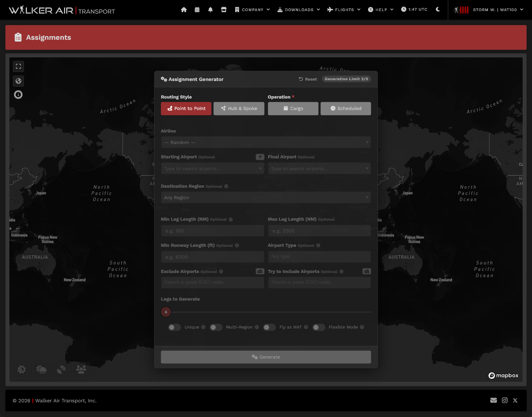The image size is (532, 417).
Task: Reset the Assignment Generator form
Action: point(308,79)
